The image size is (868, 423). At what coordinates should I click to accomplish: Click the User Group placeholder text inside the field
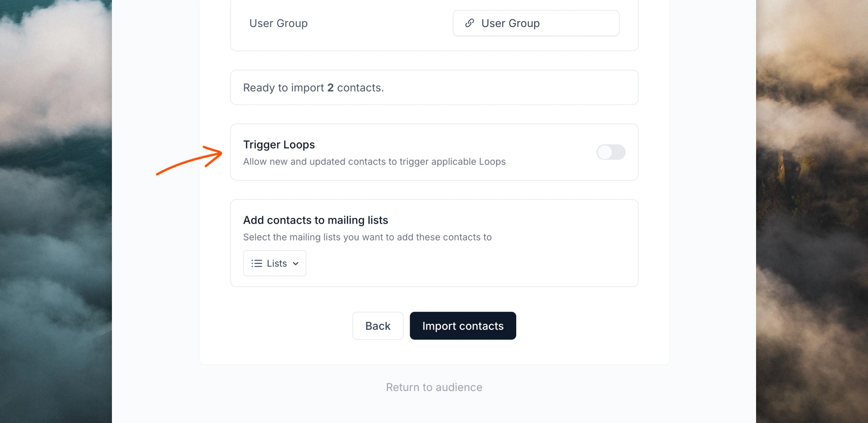(x=510, y=23)
